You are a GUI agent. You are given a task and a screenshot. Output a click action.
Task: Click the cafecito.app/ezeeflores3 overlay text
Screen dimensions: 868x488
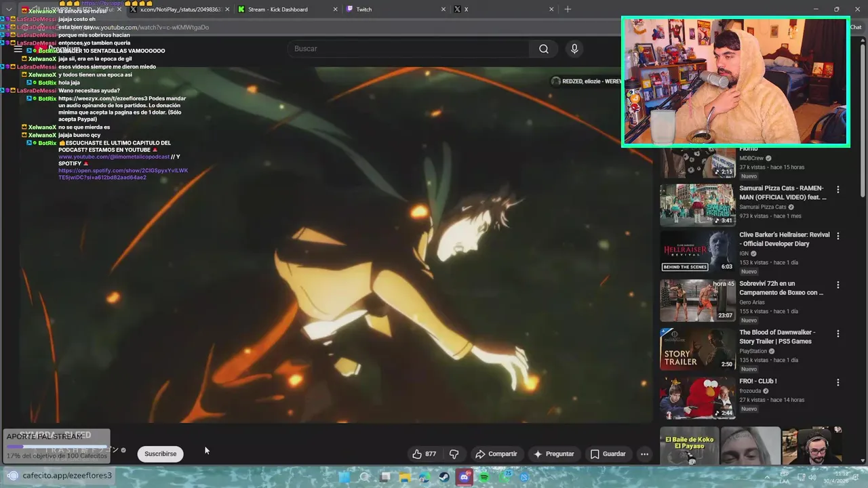(67, 476)
